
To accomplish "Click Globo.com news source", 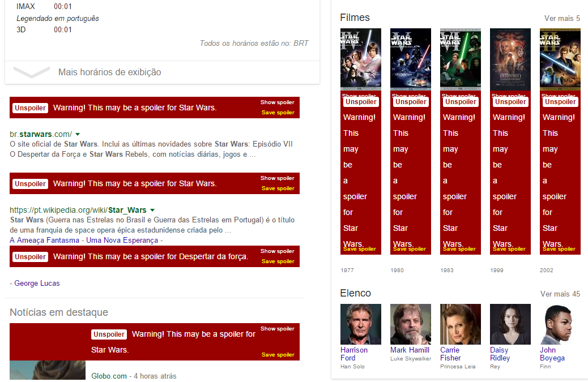I will click(x=109, y=376).
